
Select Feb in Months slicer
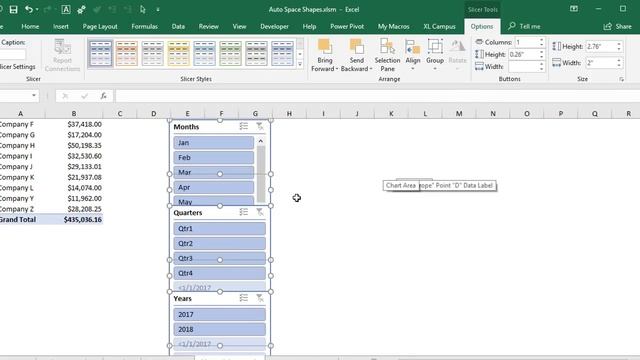(x=213, y=158)
